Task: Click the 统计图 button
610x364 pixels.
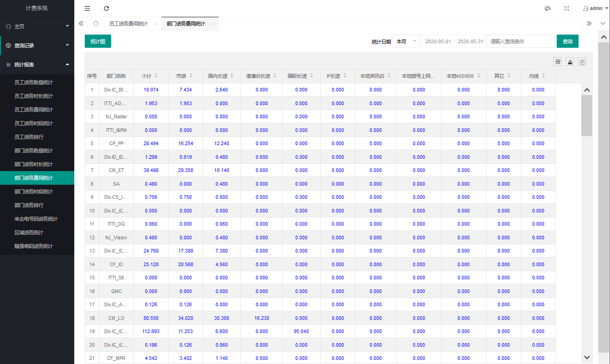Action: click(98, 41)
